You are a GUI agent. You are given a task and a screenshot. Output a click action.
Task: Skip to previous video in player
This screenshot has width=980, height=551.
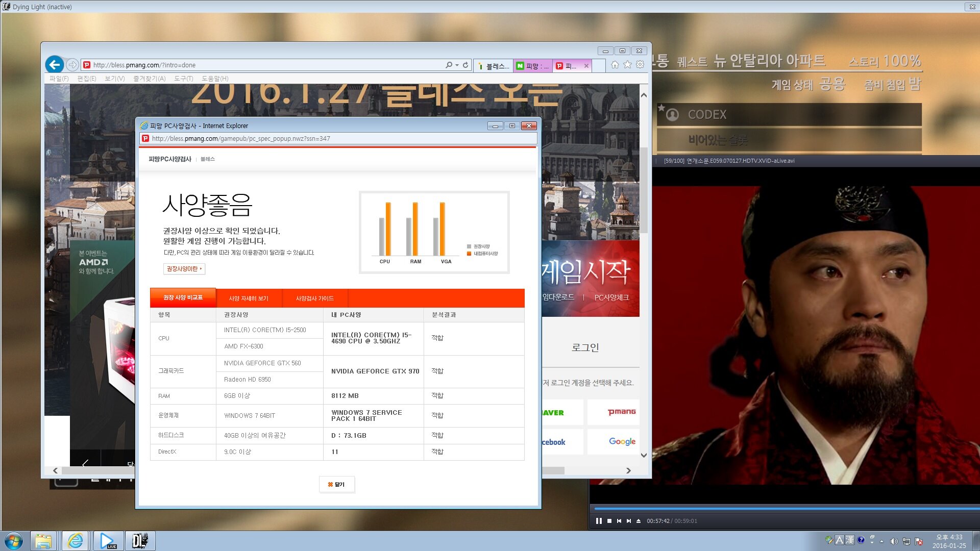619,521
